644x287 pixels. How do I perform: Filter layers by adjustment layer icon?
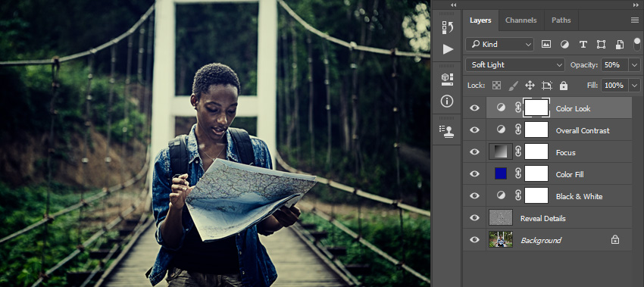coord(564,45)
